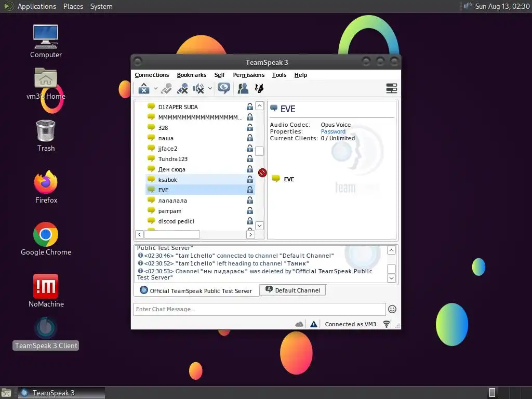Click the lock icon on pampam row
Viewport: 532px width, 399px height.
250,211
